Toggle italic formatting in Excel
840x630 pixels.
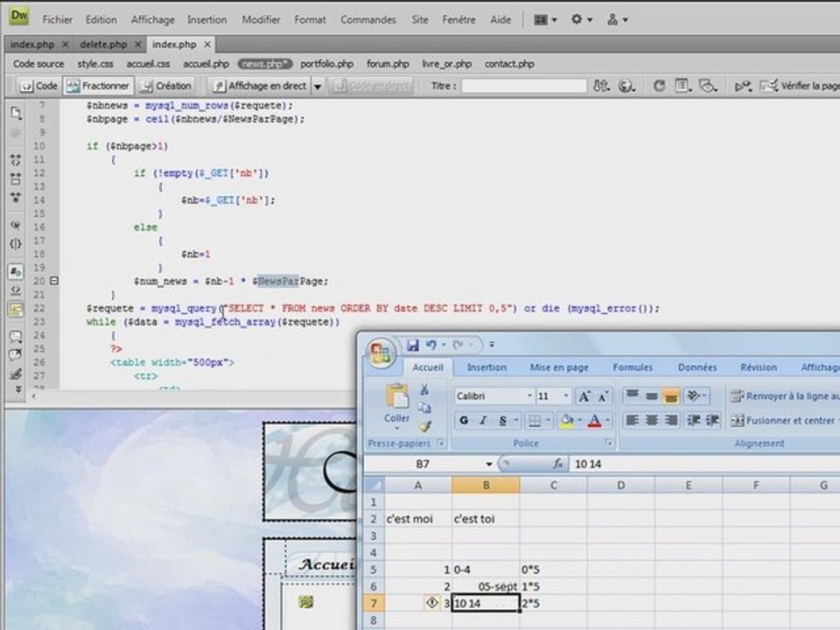tap(483, 421)
